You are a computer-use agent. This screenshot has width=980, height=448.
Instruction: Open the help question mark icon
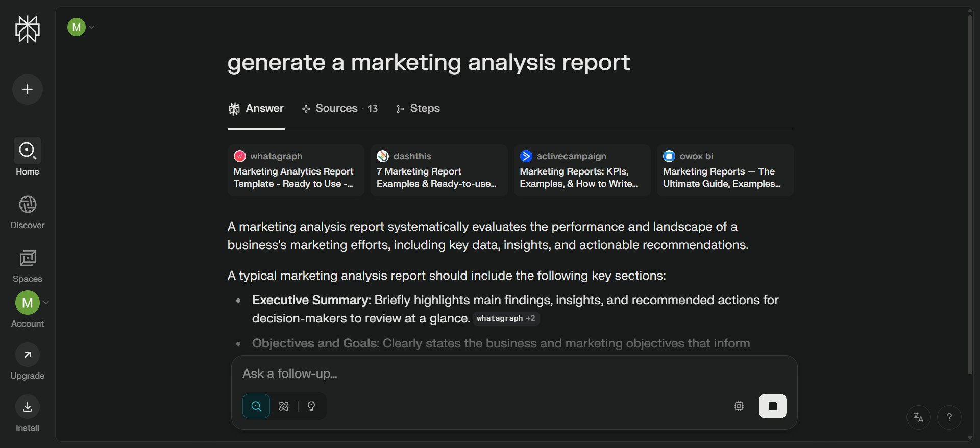(x=949, y=417)
